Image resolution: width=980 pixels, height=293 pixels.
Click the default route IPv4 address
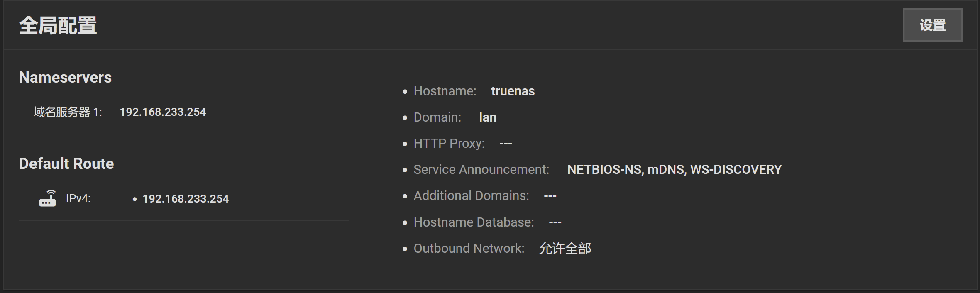coord(186,199)
